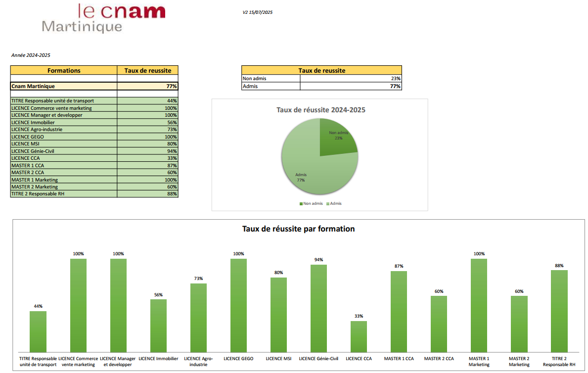The width and height of the screenshot is (588, 373).
Task: Click the 77% cell in the Admis row
Action: (351, 86)
